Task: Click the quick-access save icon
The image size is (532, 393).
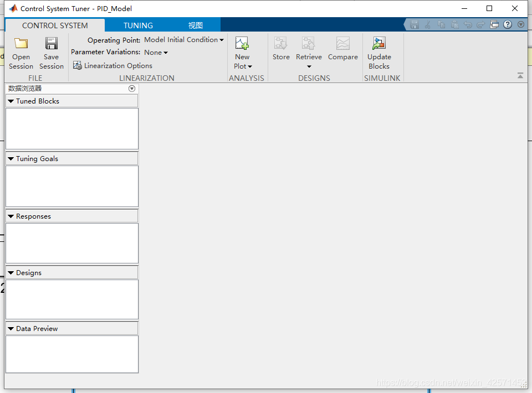Action: (x=415, y=25)
